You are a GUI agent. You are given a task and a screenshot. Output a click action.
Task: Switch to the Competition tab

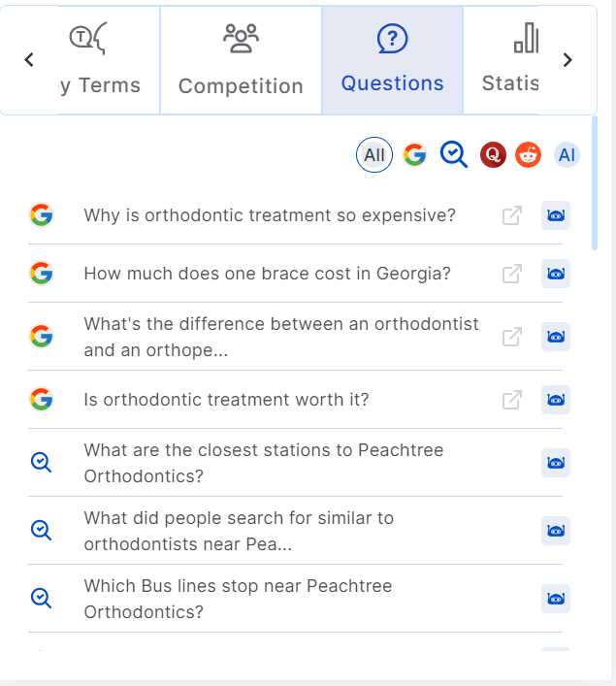[x=241, y=61]
